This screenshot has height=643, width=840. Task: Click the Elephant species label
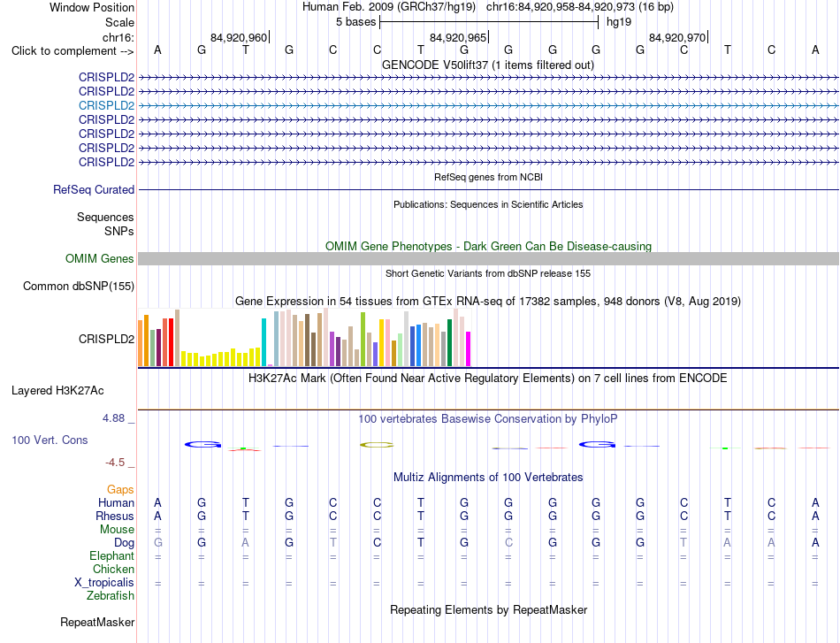pyautogui.click(x=112, y=555)
